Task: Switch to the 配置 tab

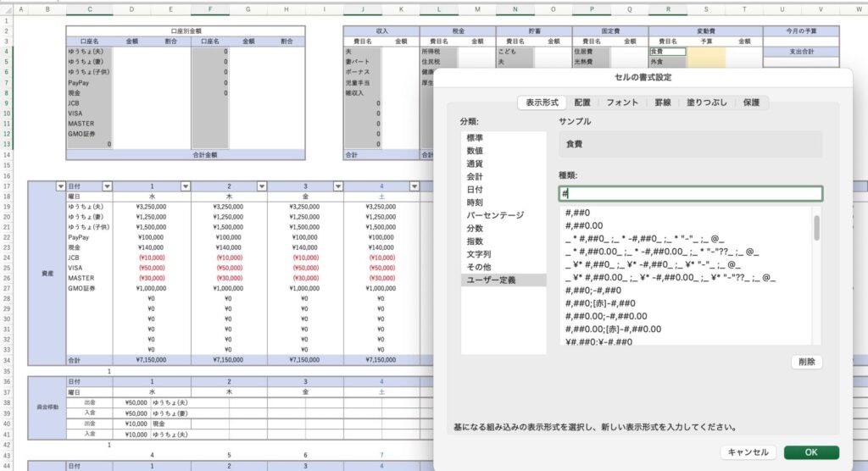Action: (582, 103)
